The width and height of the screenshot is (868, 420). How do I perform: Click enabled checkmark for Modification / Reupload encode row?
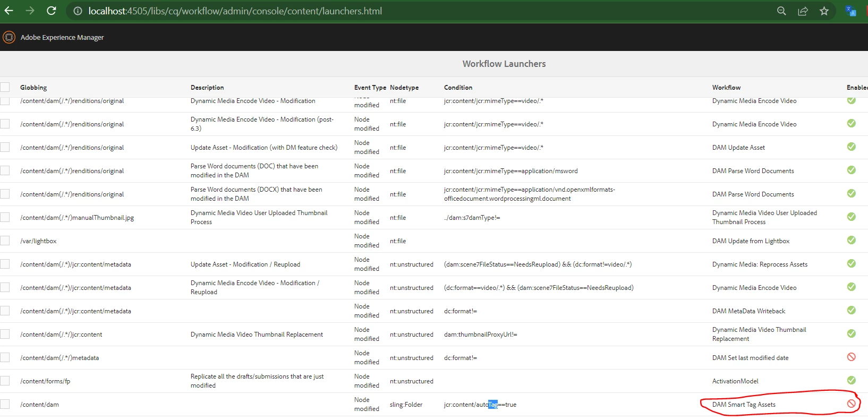click(851, 287)
